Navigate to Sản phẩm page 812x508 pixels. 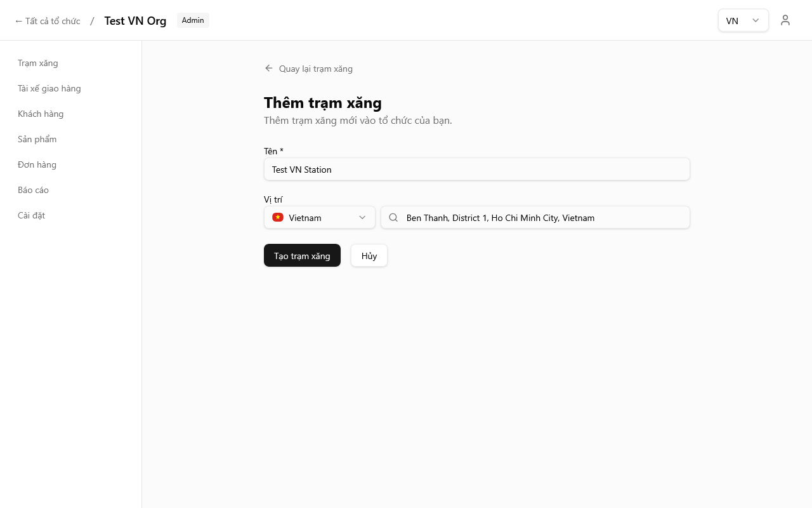pyautogui.click(x=37, y=139)
